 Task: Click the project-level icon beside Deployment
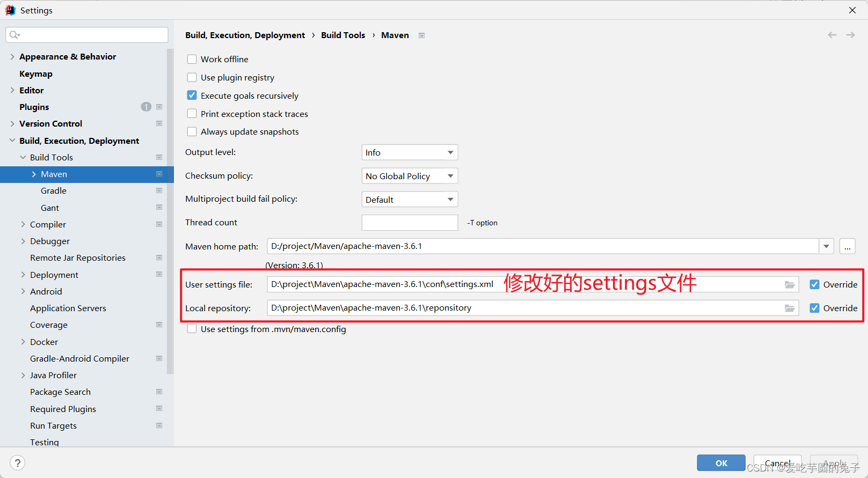(159, 274)
